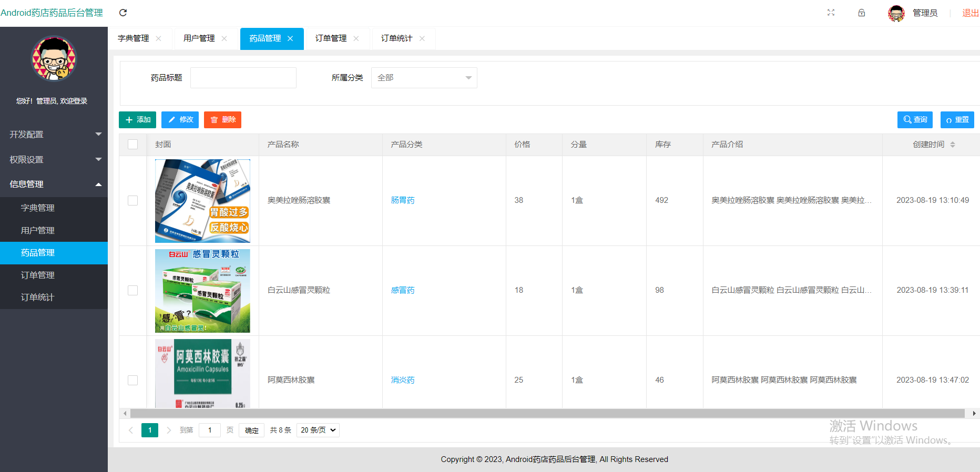980x472 pixels.
Task: Sort by 创建时间 column arrows
Action: (952, 145)
